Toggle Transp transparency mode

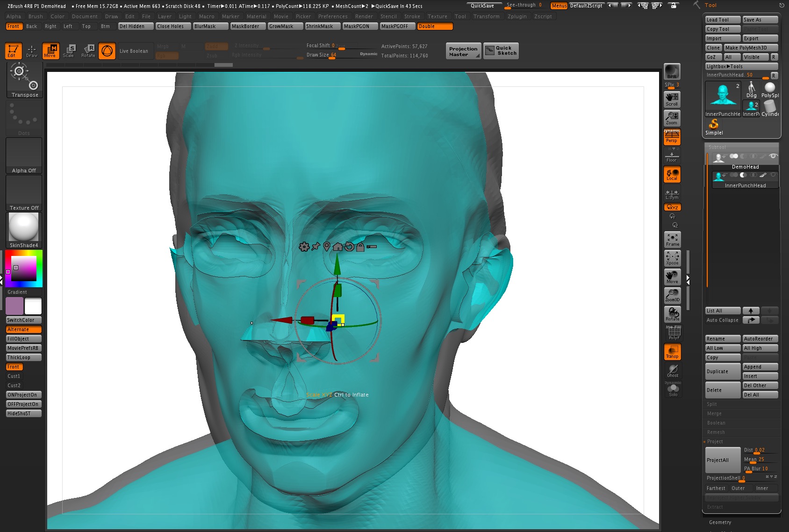click(x=672, y=352)
